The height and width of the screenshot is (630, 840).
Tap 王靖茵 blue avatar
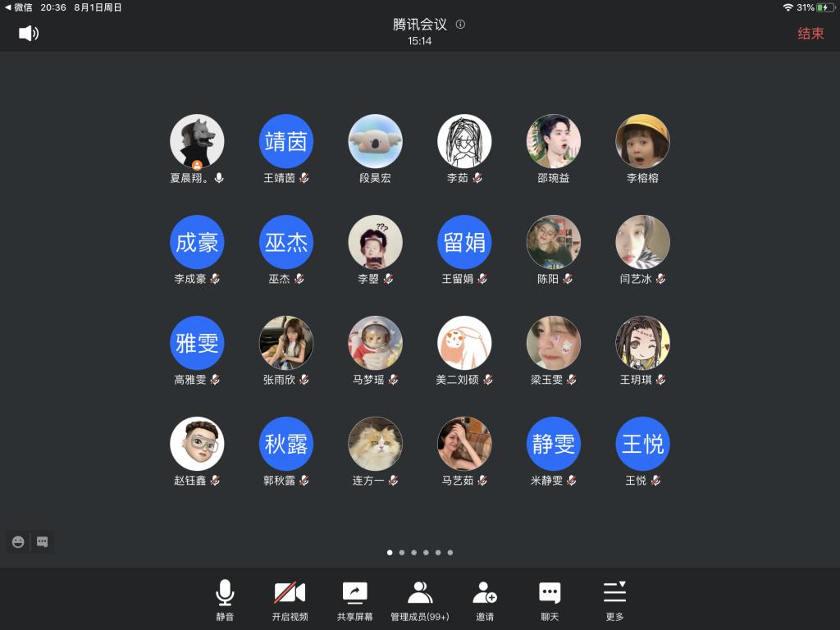tap(286, 141)
